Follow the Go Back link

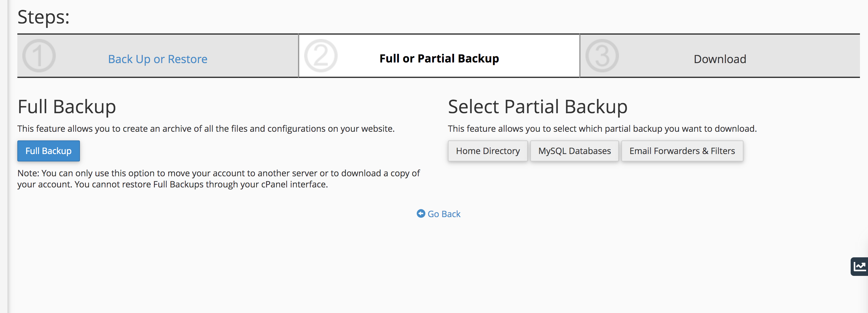[444, 214]
